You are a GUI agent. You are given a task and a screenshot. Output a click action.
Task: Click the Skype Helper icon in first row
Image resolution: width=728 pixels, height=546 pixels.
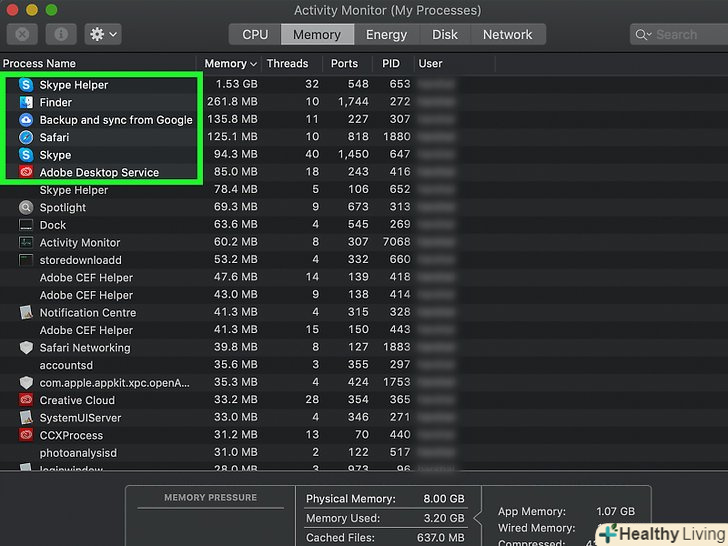coord(26,85)
